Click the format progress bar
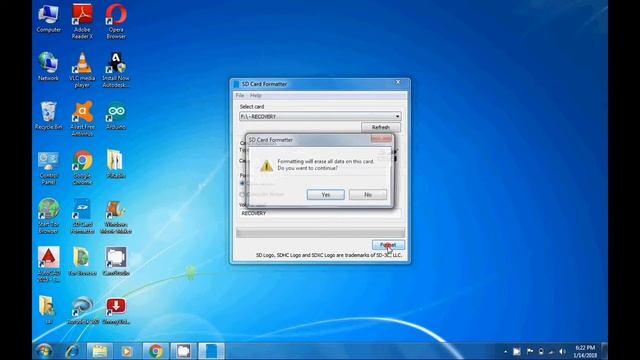This screenshot has width=640, height=360. pyautogui.click(x=320, y=233)
